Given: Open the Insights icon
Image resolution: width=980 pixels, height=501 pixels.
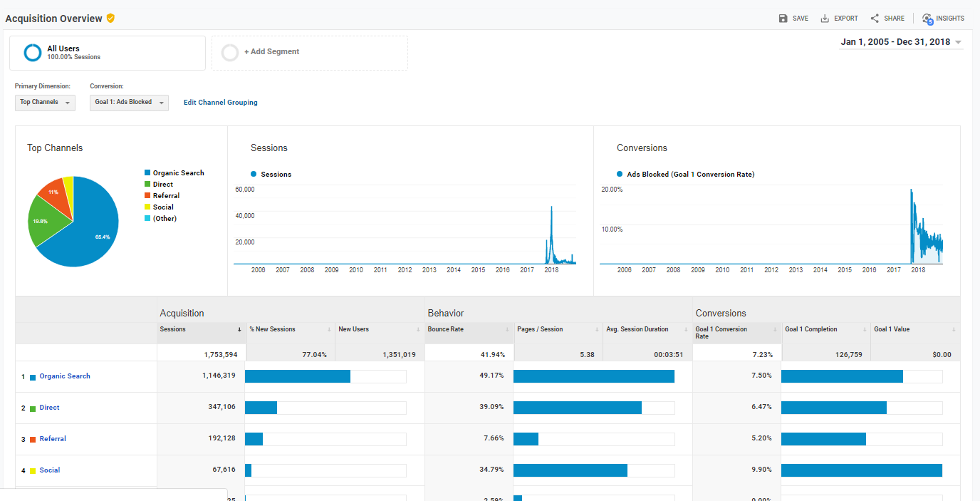Looking at the screenshot, I should click(x=927, y=19).
